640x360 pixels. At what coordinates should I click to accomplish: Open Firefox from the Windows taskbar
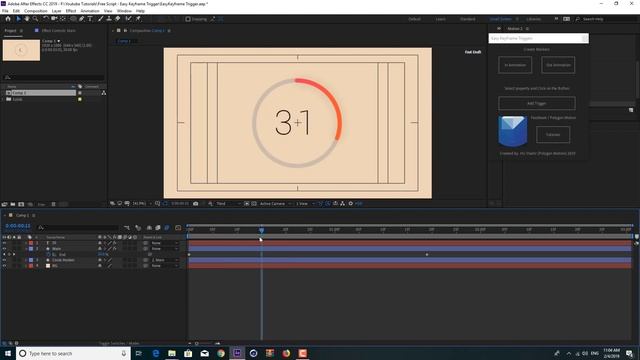286,353
